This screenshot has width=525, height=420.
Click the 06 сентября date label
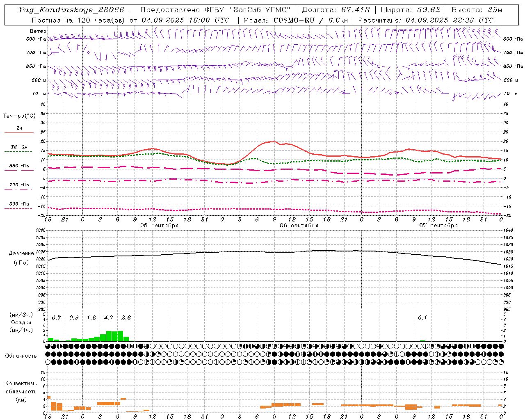[299, 226]
